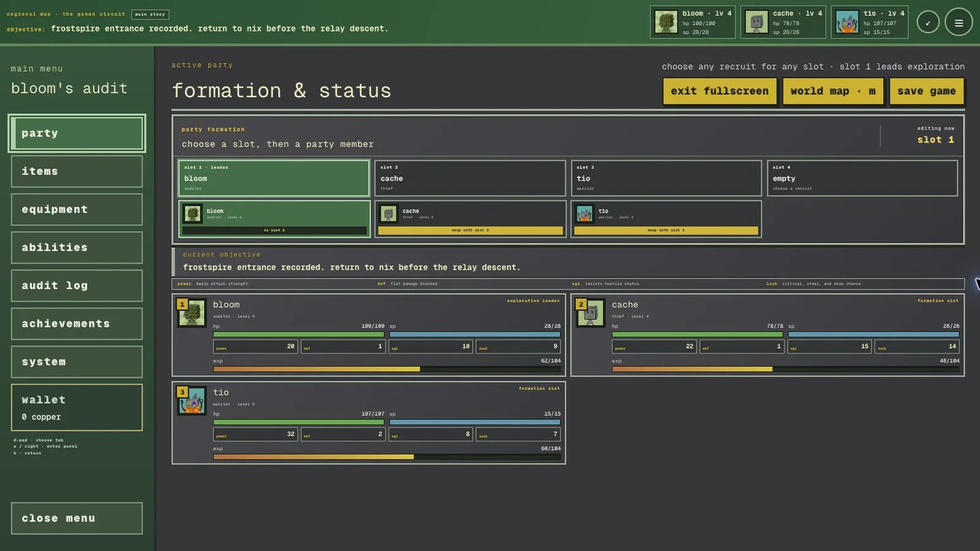980x551 pixels.
Task: Click tio's avatar in the recruit list
Action: [x=584, y=214]
